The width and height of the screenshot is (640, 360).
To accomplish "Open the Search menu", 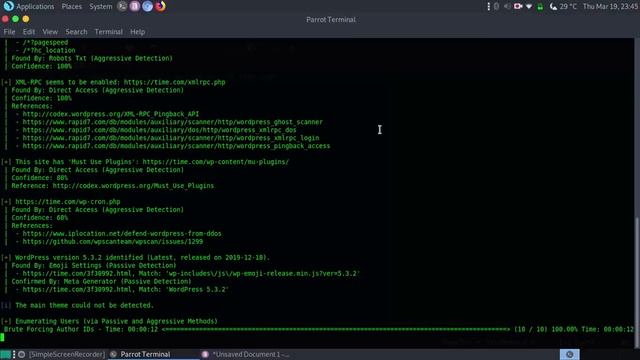I will [76, 32].
